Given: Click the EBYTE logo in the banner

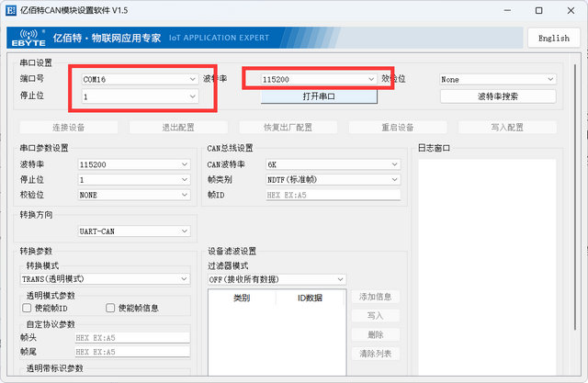Looking at the screenshot, I should [x=28, y=38].
